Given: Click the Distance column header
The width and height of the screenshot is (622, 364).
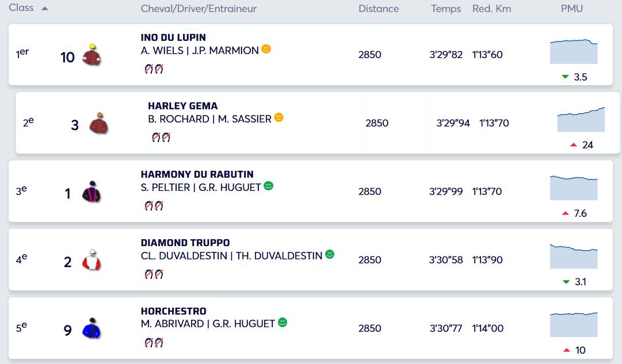Looking at the screenshot, I should [x=379, y=9].
